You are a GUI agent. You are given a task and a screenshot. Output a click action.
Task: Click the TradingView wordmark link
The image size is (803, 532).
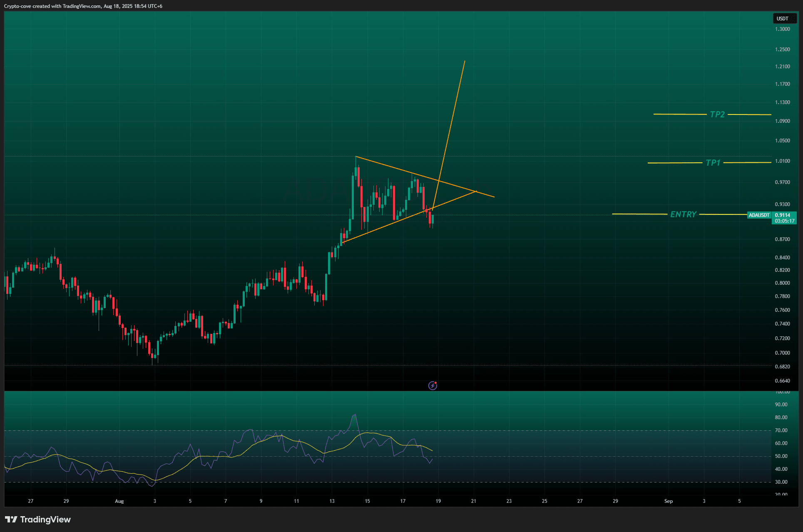pyautogui.click(x=45, y=520)
